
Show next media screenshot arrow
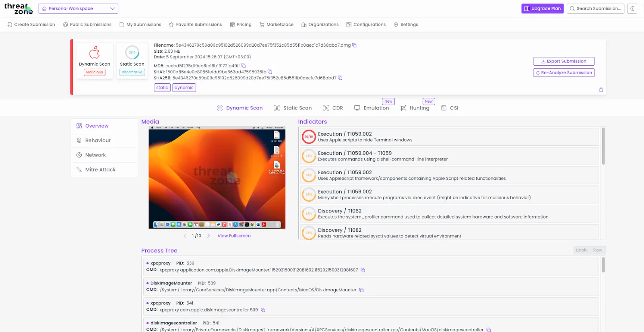coord(208,236)
